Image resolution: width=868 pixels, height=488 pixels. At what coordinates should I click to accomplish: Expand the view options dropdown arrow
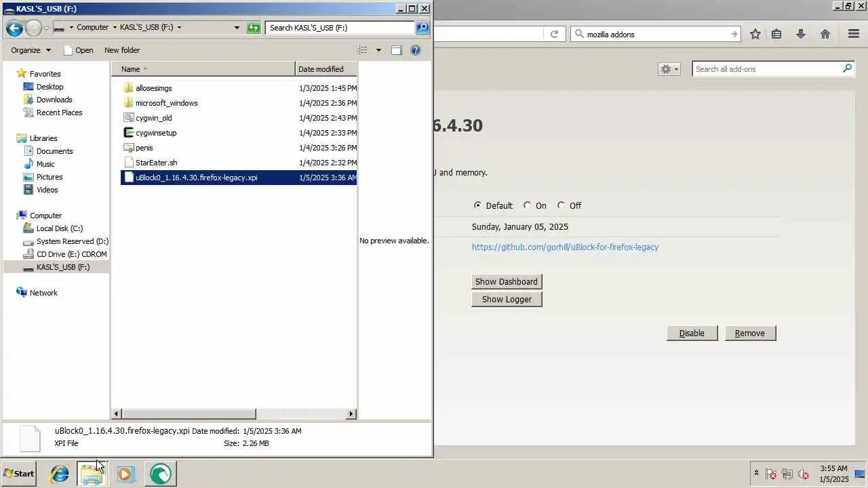tap(378, 50)
